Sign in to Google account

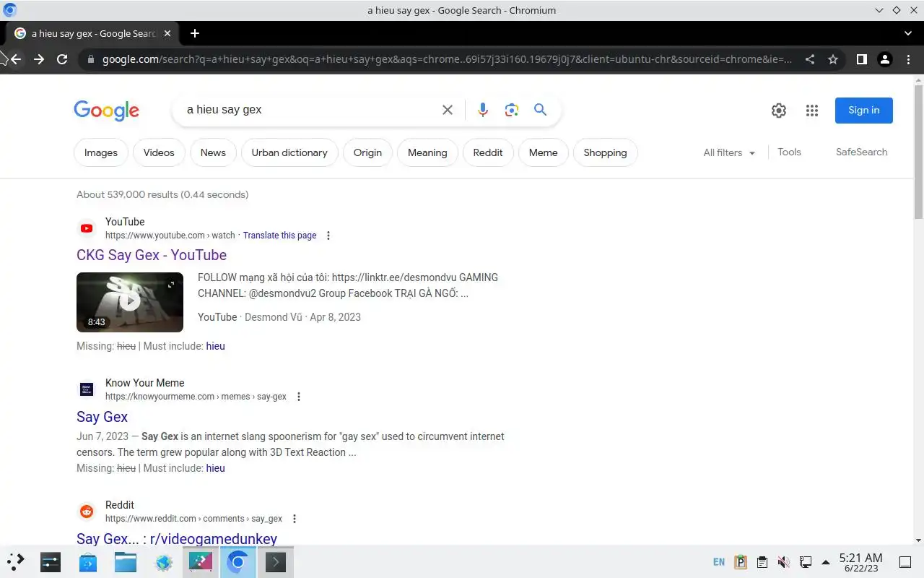pos(864,111)
